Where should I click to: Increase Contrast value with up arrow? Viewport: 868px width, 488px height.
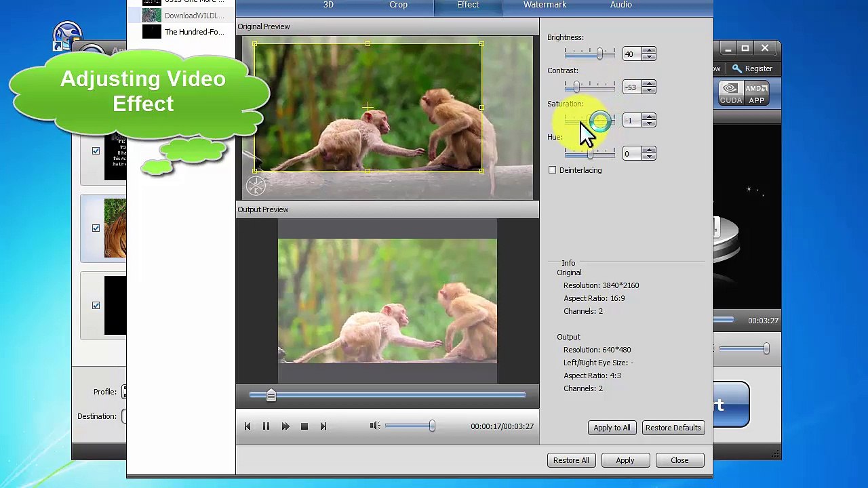click(x=649, y=83)
